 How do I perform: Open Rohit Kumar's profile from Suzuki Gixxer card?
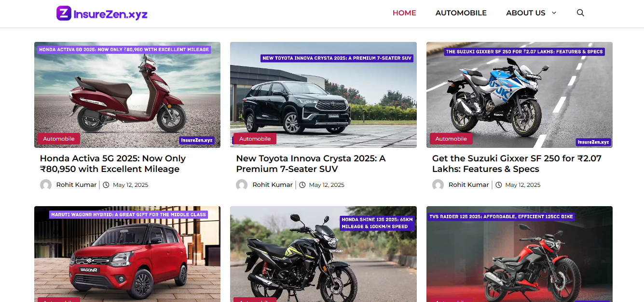point(469,185)
